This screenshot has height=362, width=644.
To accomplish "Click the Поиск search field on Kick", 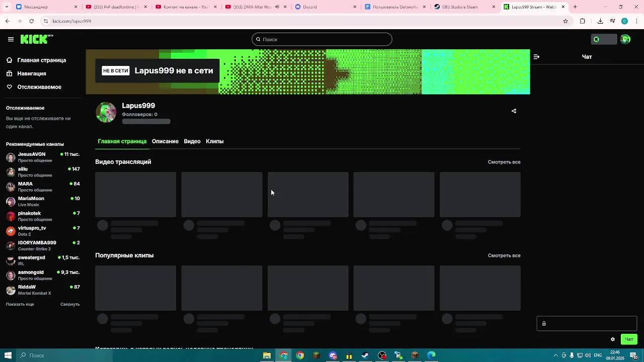I will coord(322,39).
